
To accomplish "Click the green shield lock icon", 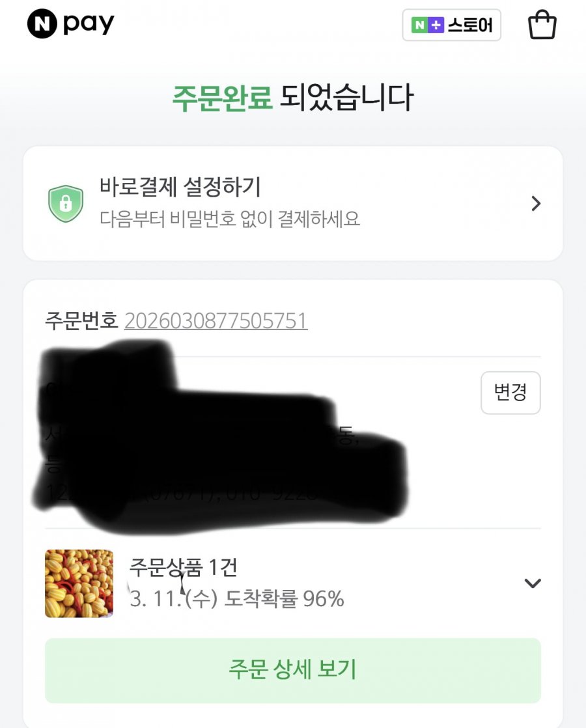I will pyautogui.click(x=66, y=204).
